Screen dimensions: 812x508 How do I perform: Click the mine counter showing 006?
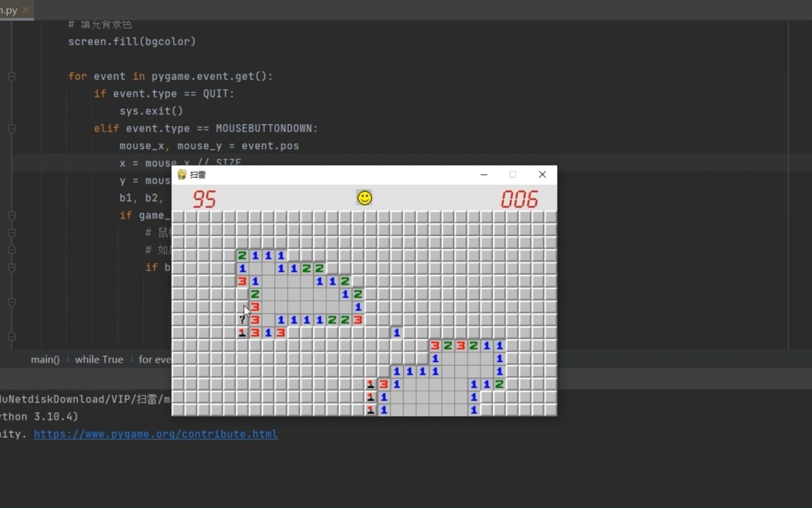coord(519,199)
